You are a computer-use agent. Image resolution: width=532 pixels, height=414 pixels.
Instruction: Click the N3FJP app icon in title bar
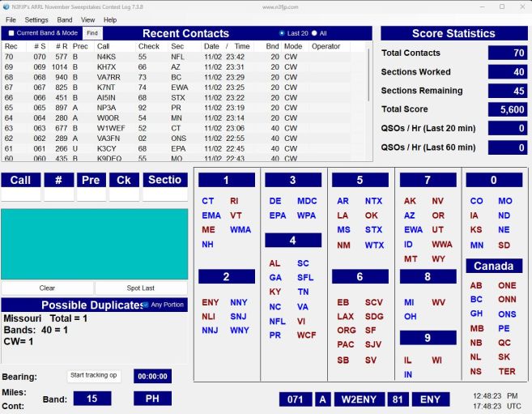click(7, 6)
